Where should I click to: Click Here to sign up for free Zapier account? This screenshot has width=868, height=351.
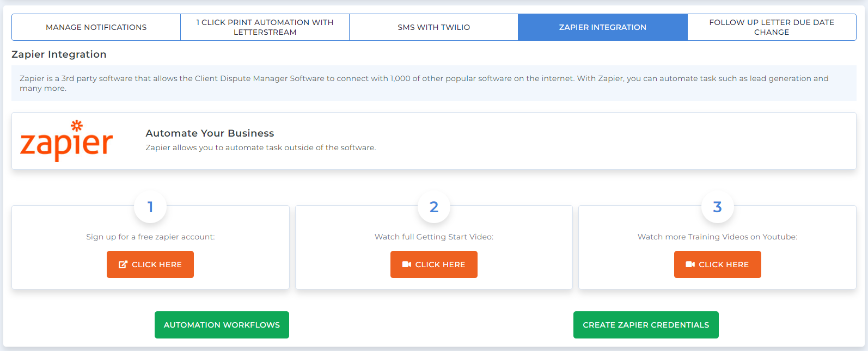[150, 264]
